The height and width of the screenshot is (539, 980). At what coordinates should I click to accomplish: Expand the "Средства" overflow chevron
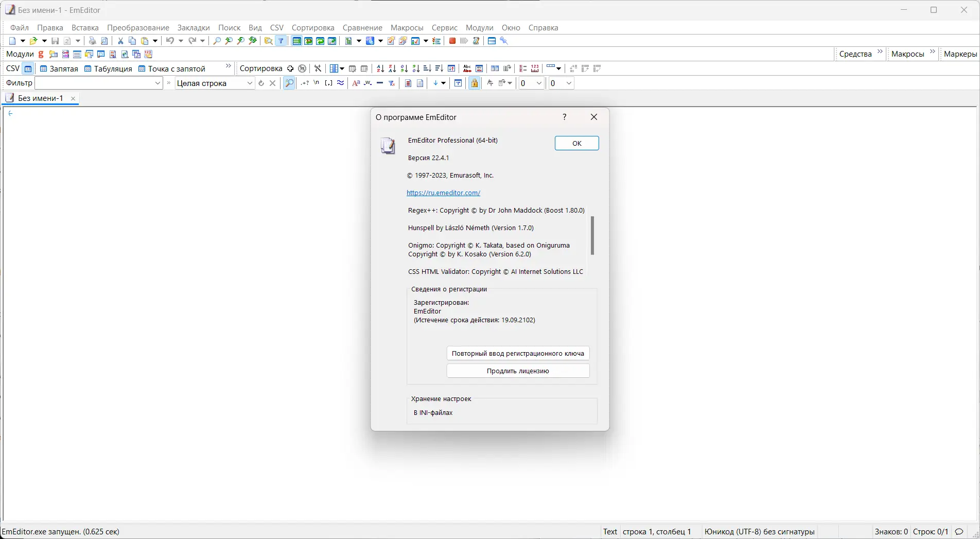[880, 51]
